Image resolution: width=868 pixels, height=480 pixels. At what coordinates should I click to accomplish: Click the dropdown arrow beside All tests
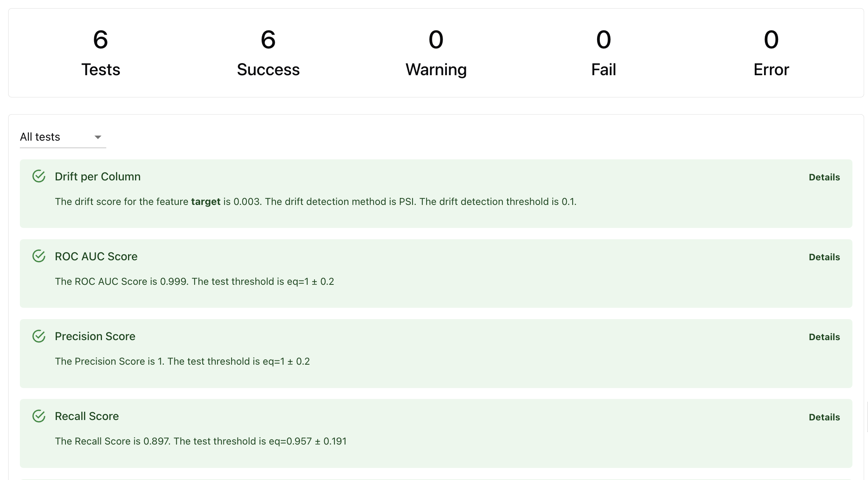(98, 137)
